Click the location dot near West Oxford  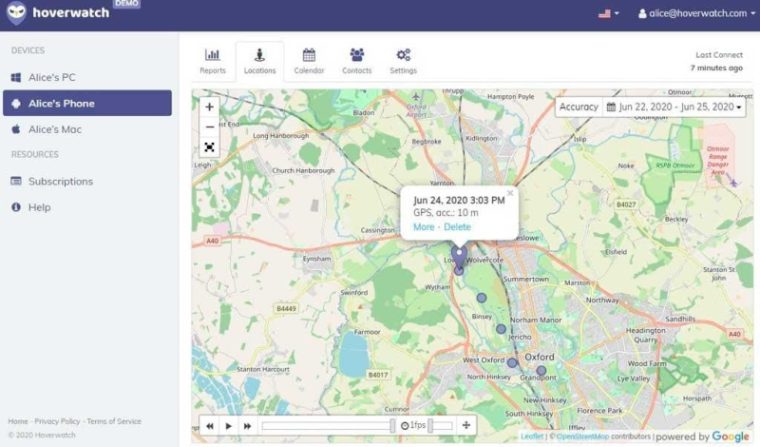tap(512, 362)
